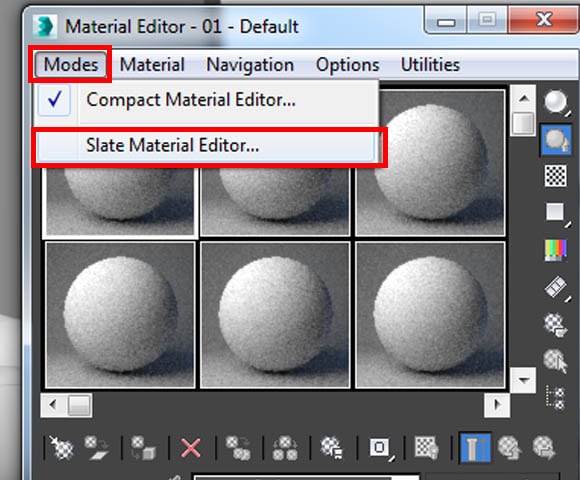
Task: Click Put Material to Scene icon
Action: 97,447
